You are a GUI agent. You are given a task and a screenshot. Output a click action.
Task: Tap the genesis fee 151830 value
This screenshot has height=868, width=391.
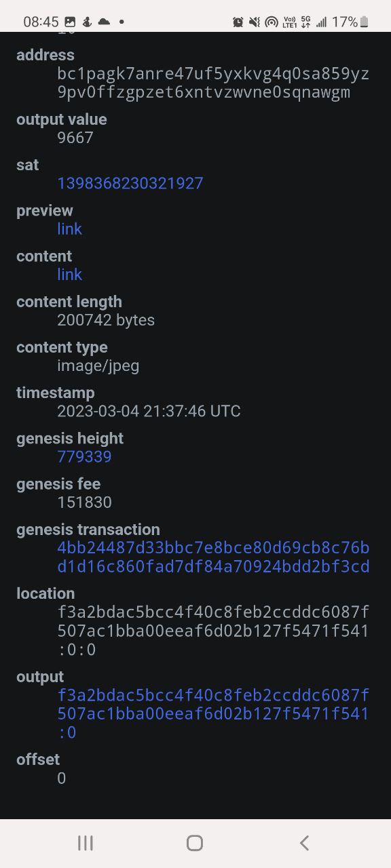(84, 502)
